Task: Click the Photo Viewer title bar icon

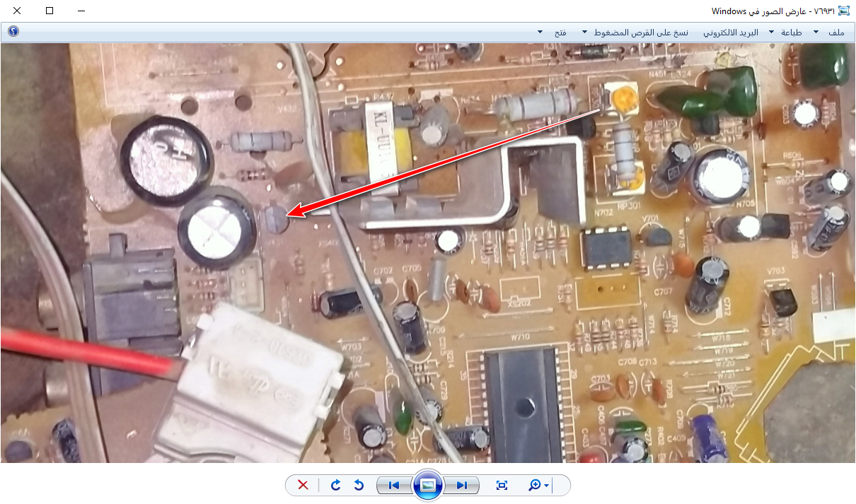Action: 843,11
